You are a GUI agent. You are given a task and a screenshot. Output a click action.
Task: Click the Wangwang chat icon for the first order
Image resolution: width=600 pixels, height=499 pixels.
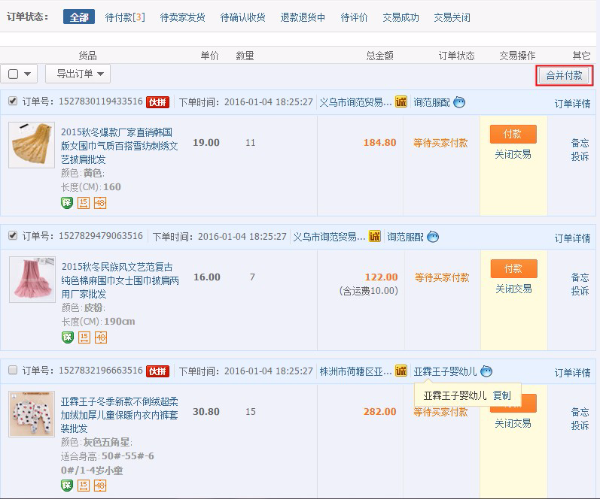click(x=459, y=102)
